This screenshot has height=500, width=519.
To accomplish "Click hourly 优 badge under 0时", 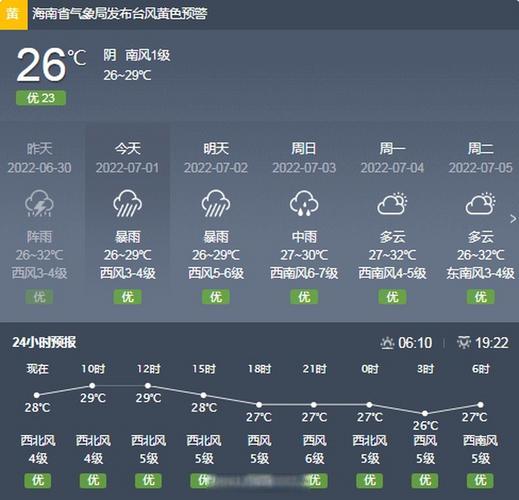I will point(370,480).
